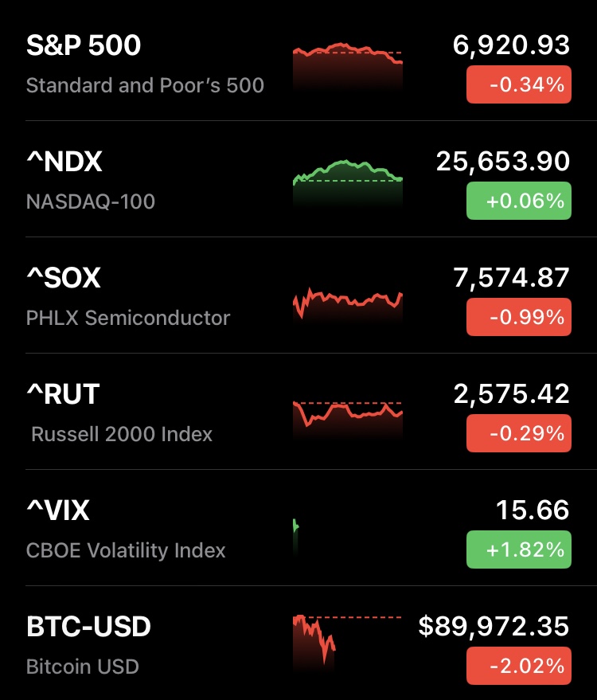Tap the NASDAQ-100 price 25,653.90

[x=502, y=162]
